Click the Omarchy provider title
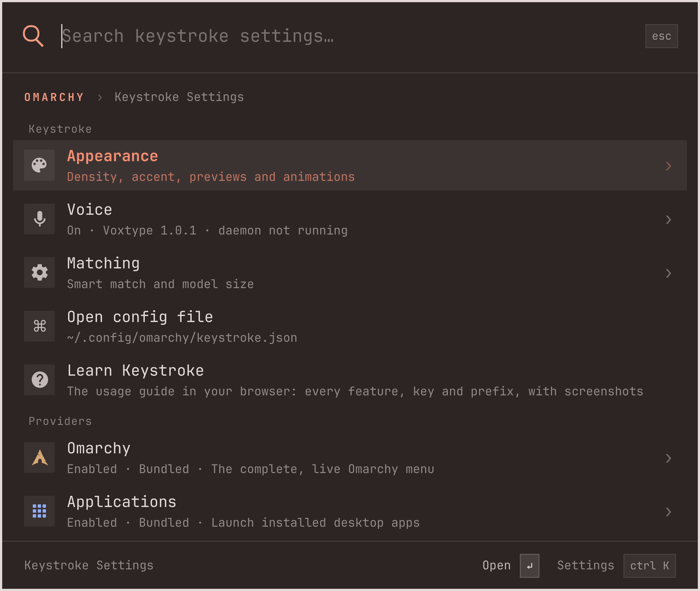The image size is (700, 591). coord(99,448)
